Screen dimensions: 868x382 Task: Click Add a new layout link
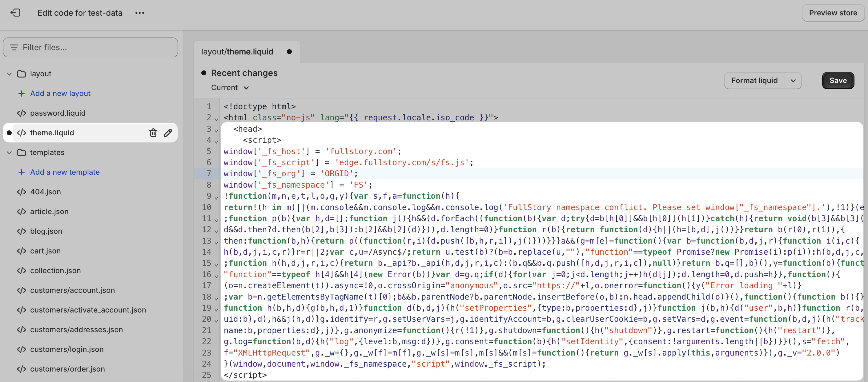pos(60,93)
